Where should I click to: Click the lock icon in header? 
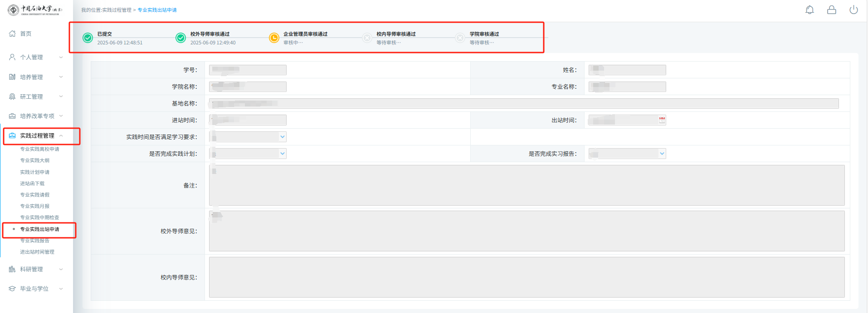point(831,10)
